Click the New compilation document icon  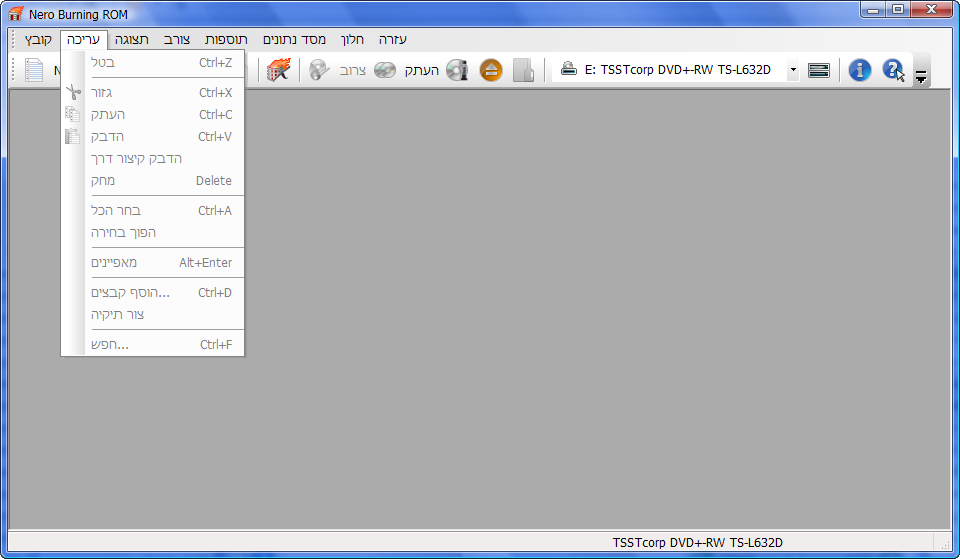34,70
